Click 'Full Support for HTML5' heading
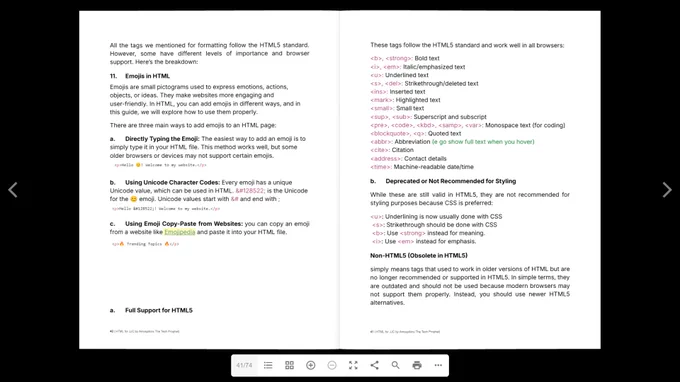 (x=159, y=310)
